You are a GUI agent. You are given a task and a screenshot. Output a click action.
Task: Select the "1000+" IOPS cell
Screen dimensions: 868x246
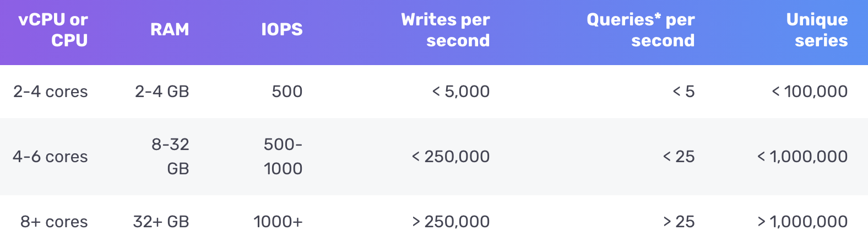278,222
